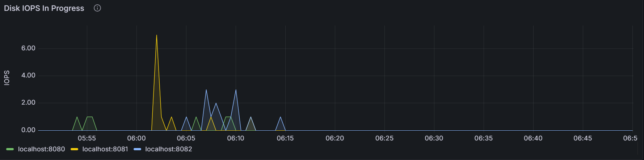Click the 6.00 value on the y-axis
The width and height of the screenshot is (644, 160).
pos(28,48)
